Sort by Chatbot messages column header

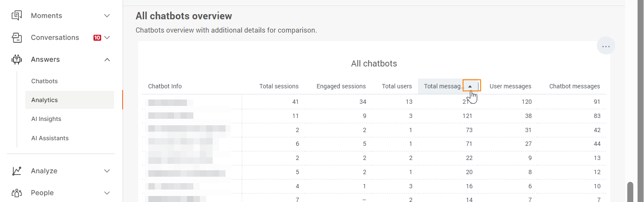click(x=575, y=86)
